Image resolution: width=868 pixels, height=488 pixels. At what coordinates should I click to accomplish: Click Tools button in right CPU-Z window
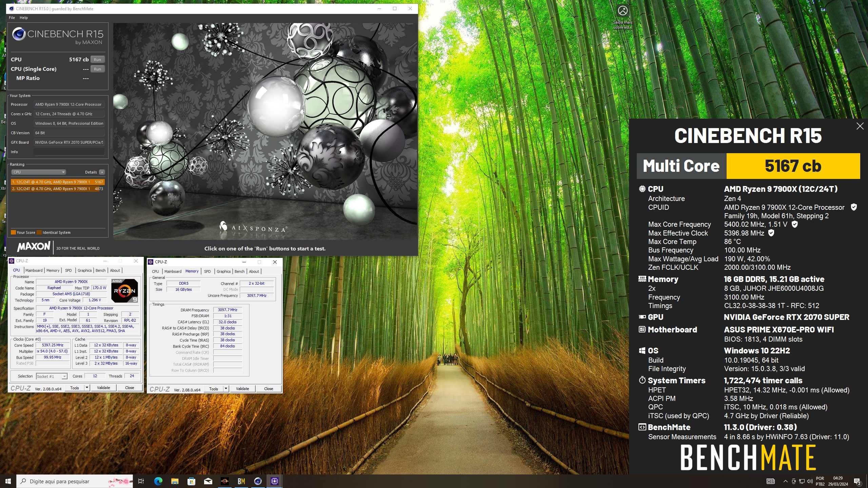coord(214,389)
